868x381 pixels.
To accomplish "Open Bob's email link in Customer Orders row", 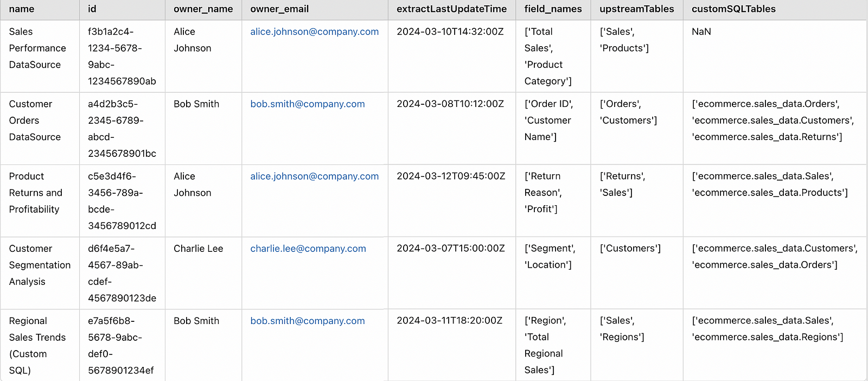I will click(x=307, y=104).
